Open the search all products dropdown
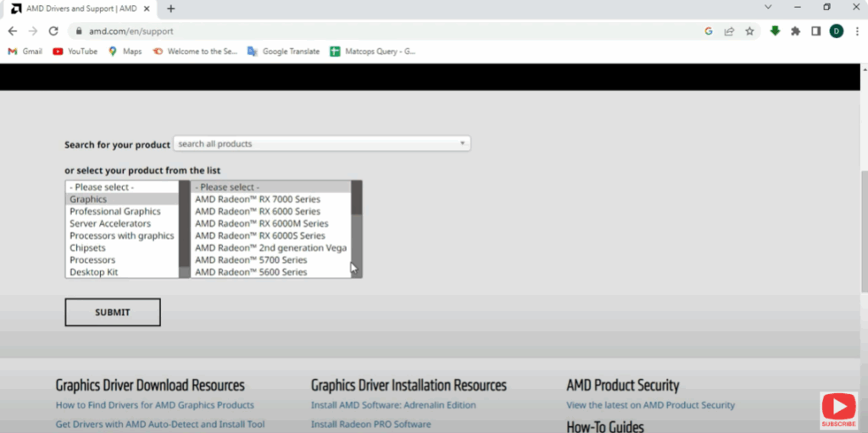 coord(321,144)
